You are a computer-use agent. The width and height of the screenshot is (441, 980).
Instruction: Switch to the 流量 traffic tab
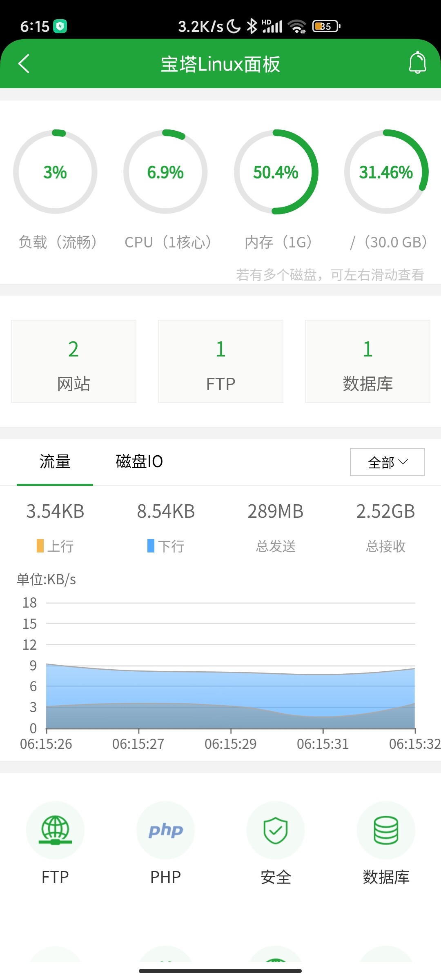coord(55,462)
